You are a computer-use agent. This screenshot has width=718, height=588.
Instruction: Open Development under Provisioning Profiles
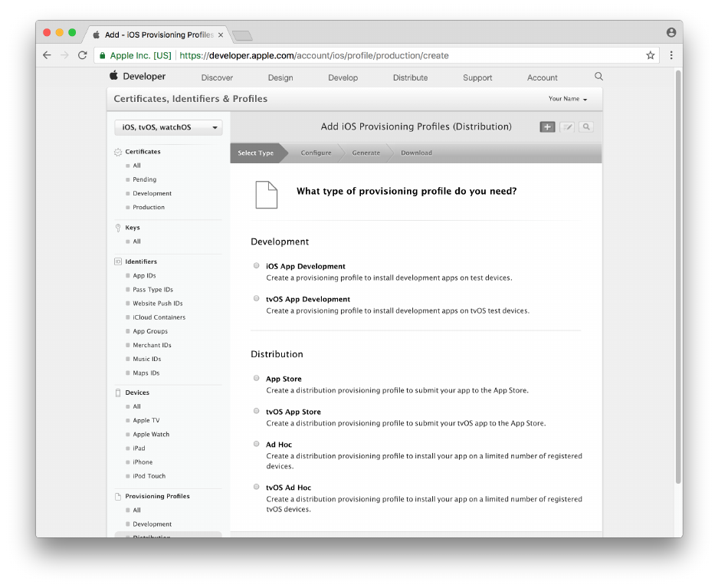[152, 524]
